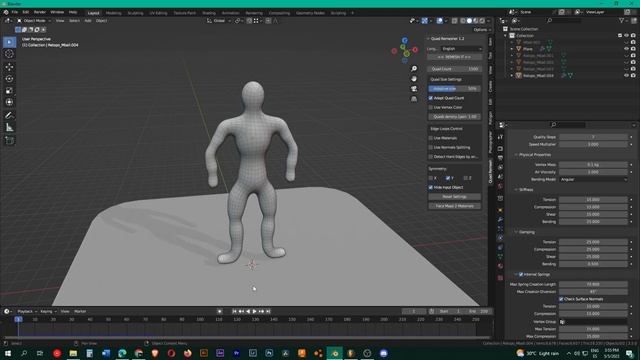Open File Explorer from taskbar
Screen dimensions: 640x360
click(x=73, y=353)
